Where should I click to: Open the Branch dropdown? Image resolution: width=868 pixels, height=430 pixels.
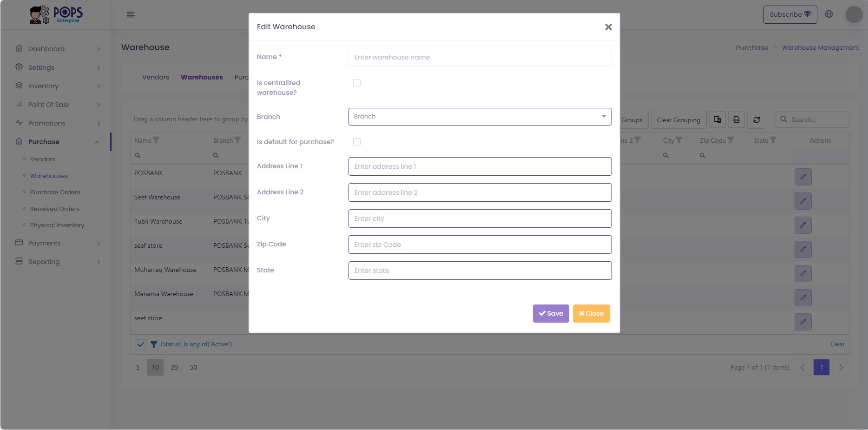point(480,117)
